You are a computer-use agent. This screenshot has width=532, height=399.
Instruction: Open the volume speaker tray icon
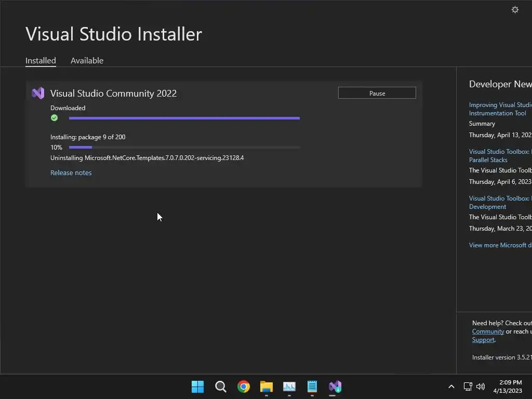(x=481, y=387)
